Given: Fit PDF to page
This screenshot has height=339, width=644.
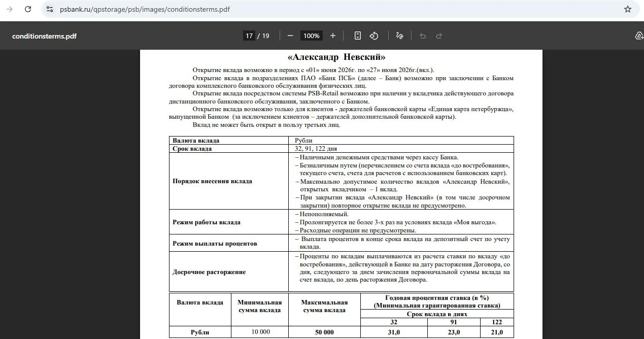Looking at the screenshot, I should pyautogui.click(x=358, y=36).
